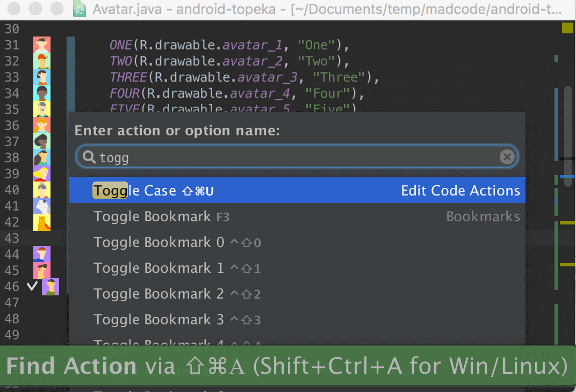Click the Avatar.java file icon in title bar
The width and height of the screenshot is (576, 392).
click(80, 9)
